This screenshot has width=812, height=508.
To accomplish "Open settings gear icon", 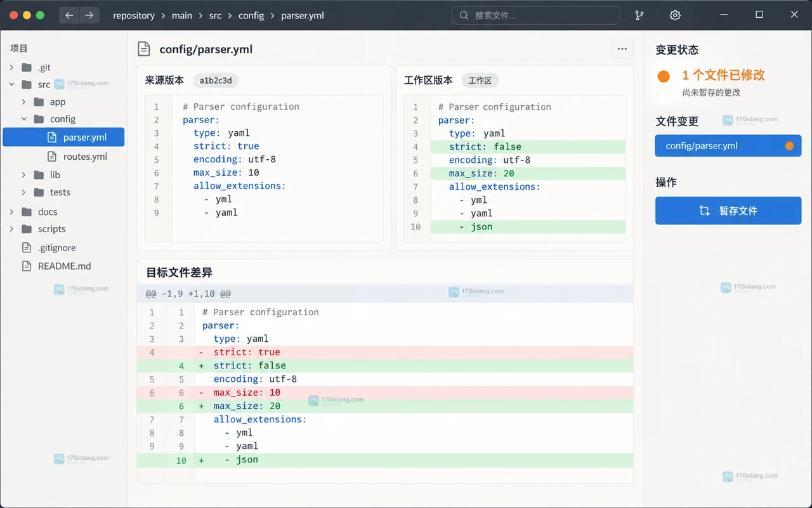I will 675,15.
